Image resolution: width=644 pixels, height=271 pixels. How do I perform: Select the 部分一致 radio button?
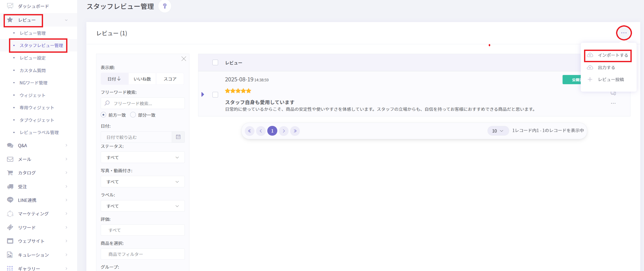pos(133,115)
